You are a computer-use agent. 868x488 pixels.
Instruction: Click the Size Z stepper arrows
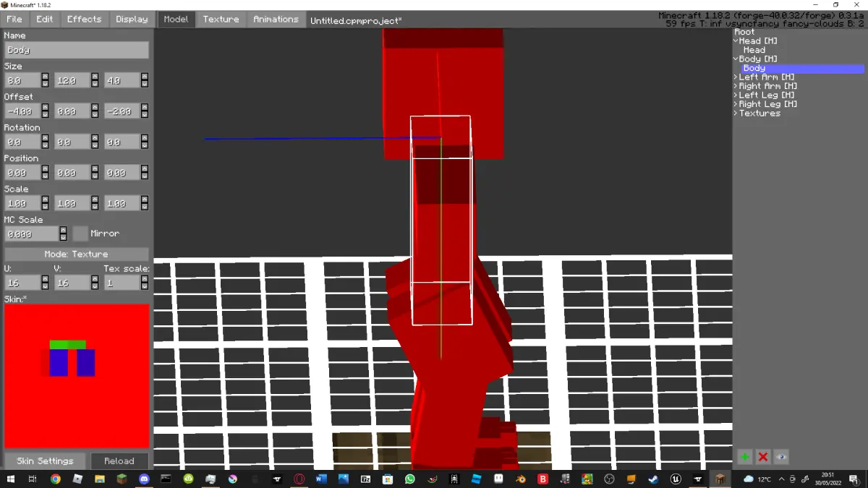click(145, 80)
